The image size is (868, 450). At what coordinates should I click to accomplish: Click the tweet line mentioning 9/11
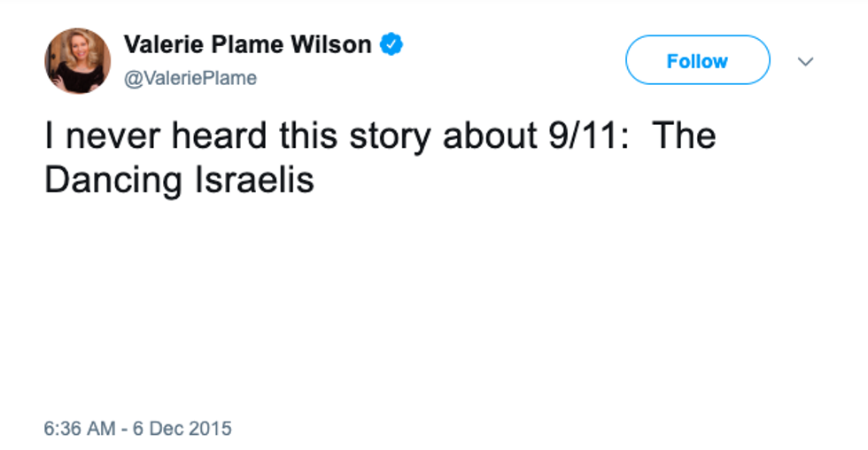379,136
